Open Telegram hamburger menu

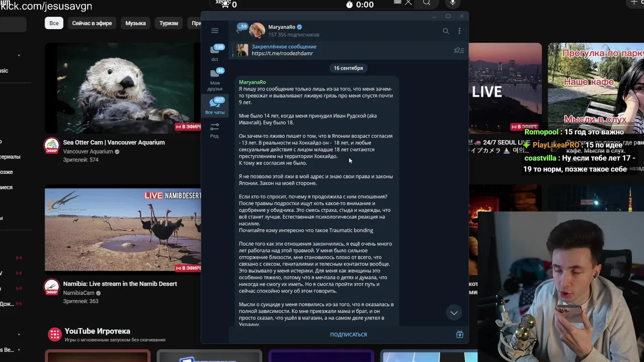tap(215, 31)
